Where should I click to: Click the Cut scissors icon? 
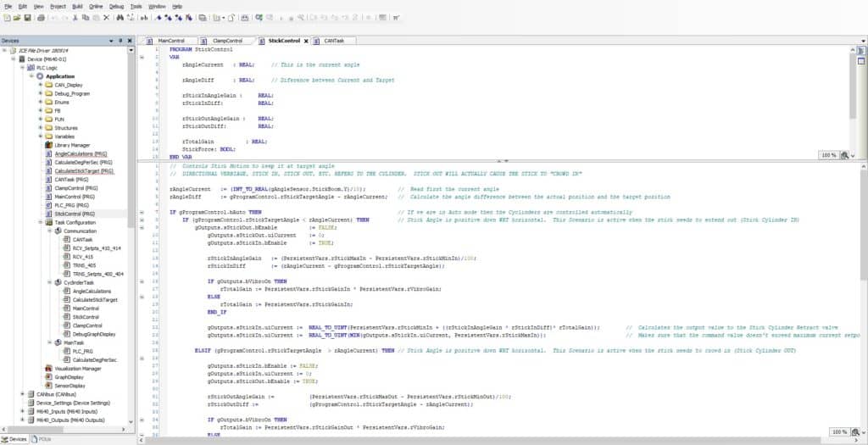pos(75,17)
